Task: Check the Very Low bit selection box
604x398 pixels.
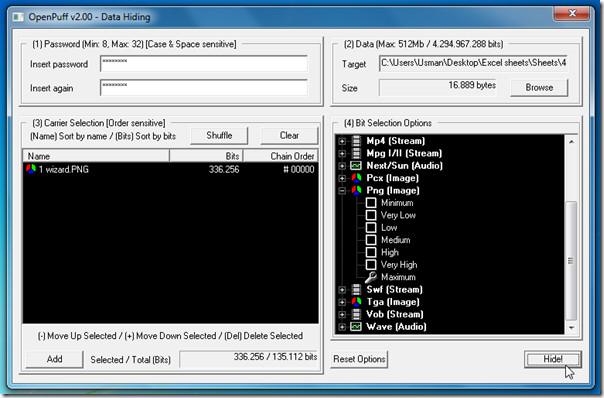Action: (x=371, y=215)
